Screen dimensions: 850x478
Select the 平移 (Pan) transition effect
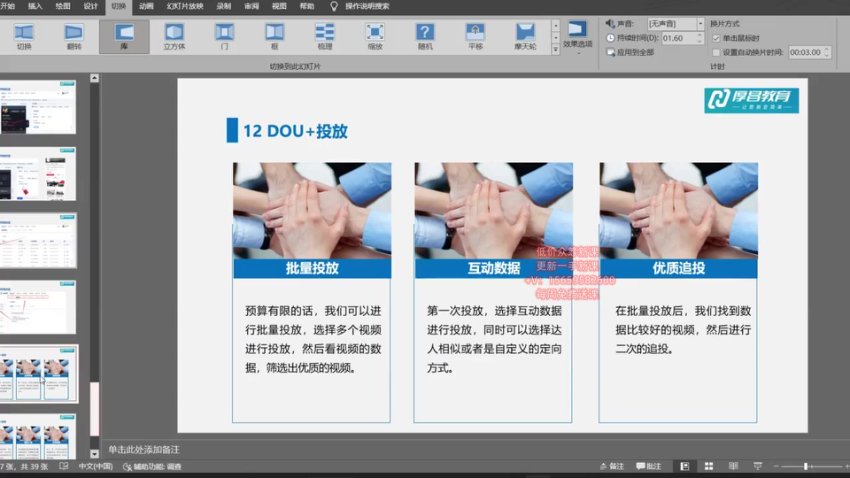pos(474,37)
